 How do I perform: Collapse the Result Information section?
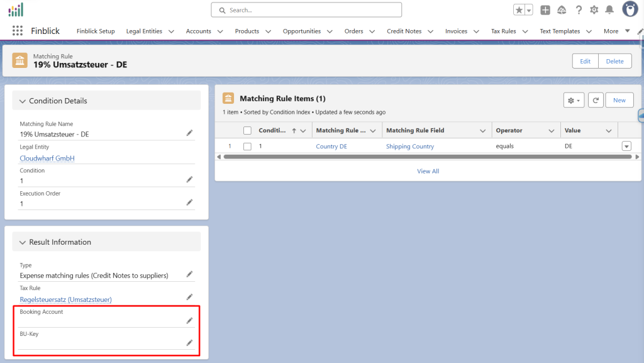(x=23, y=242)
